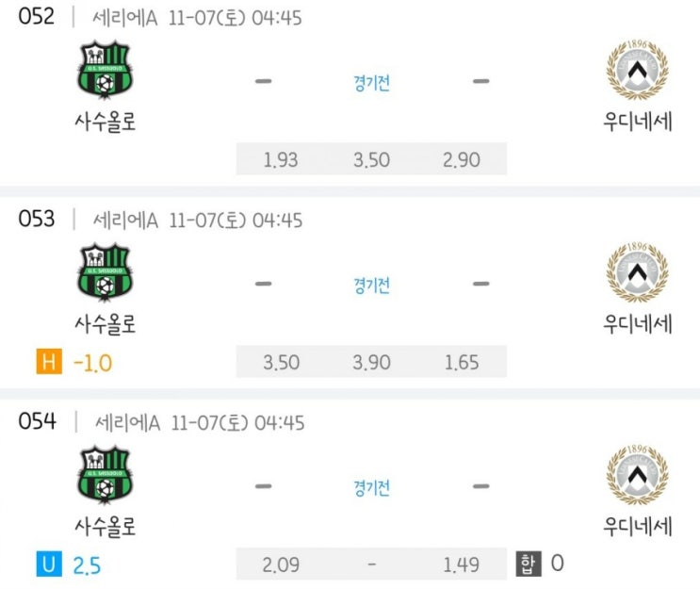Click Sassuolo crest in match 054
Viewport: 700px width, 589px height.
click(x=105, y=474)
